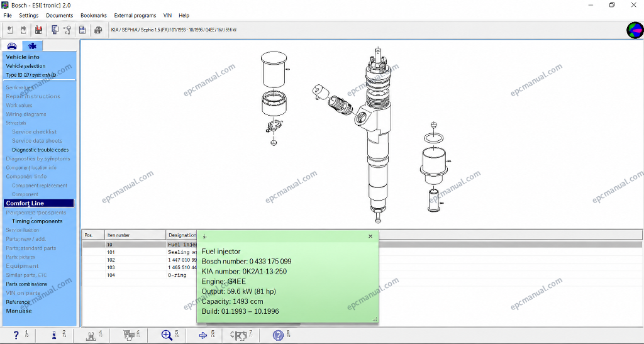Open the Bookmarks menu
The image size is (644, 344).
pos(94,16)
